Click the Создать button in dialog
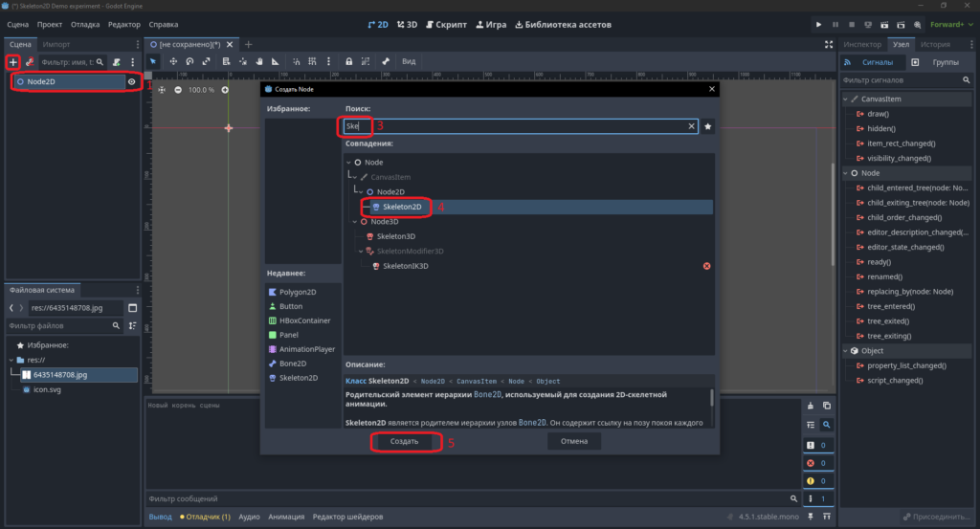980x529 pixels. 405,441
